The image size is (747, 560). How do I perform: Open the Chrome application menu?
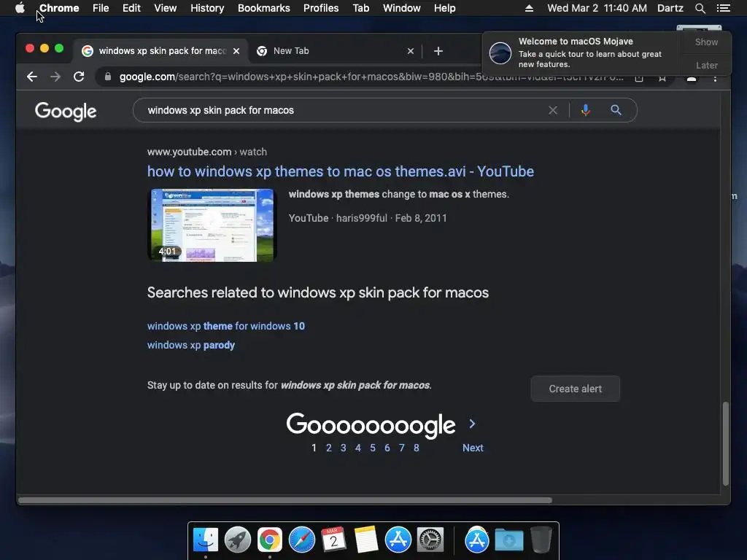tap(59, 8)
